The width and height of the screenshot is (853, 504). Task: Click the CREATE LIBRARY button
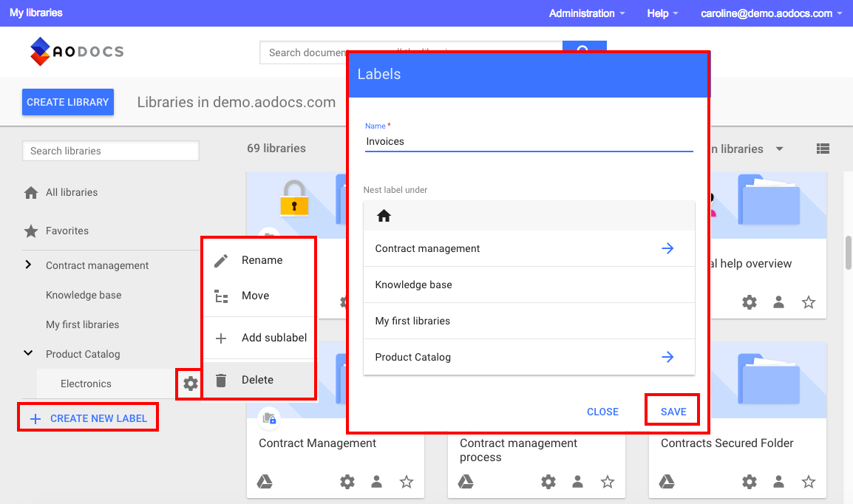point(68,102)
